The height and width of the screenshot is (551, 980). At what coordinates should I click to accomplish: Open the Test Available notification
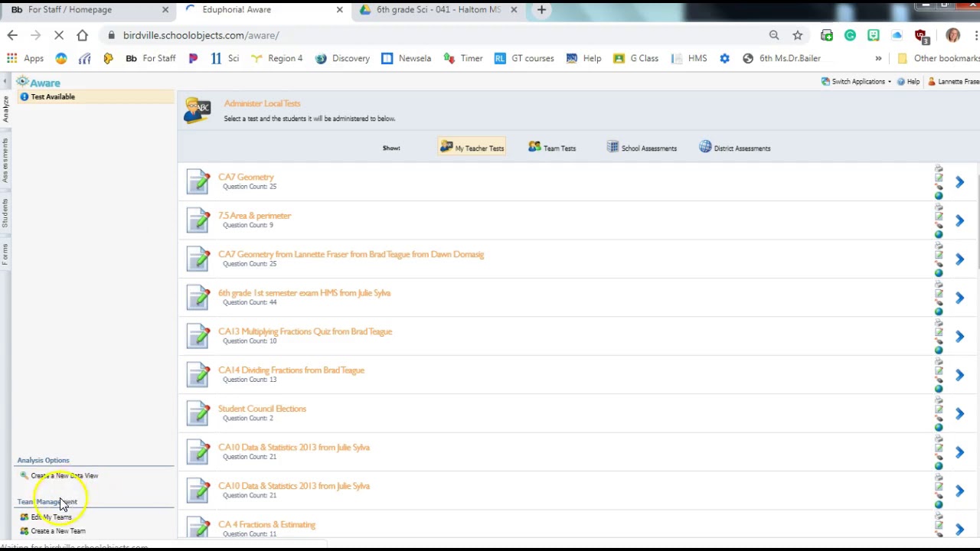(x=95, y=96)
